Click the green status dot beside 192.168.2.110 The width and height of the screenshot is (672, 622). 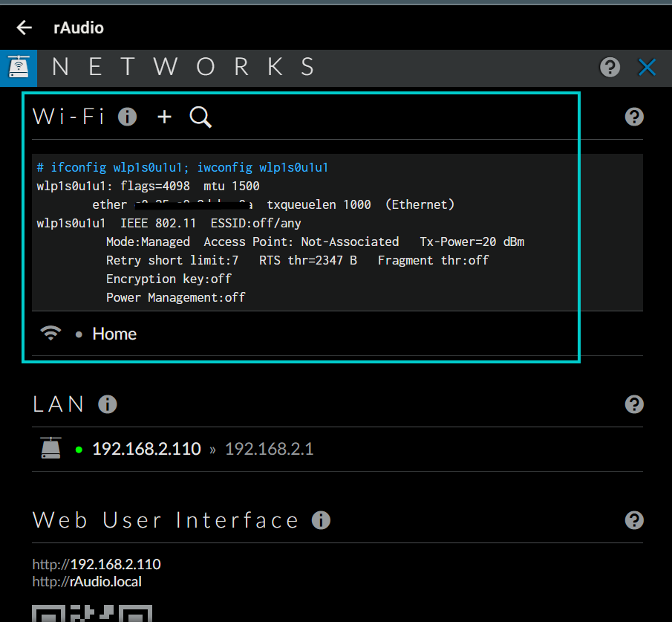[79, 450]
